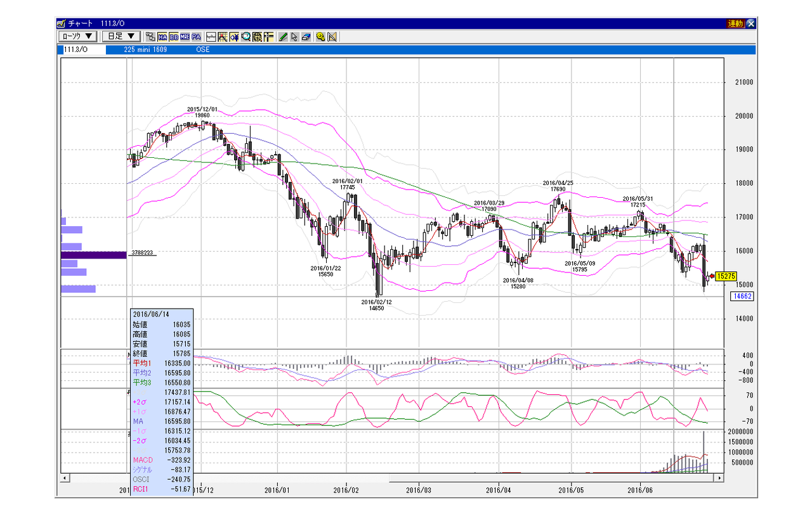Click the OSE exchange label

click(x=202, y=49)
